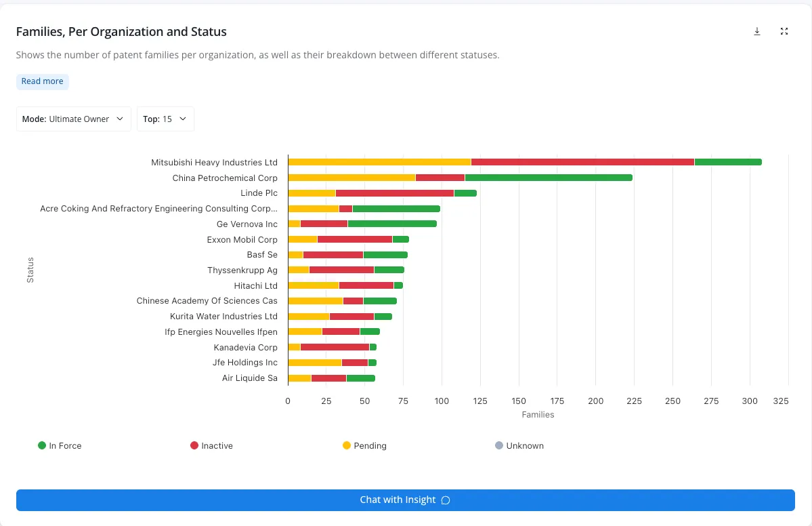
Task: Click Mitsubishi Heavy Industries pending bar segment
Action: click(380, 162)
